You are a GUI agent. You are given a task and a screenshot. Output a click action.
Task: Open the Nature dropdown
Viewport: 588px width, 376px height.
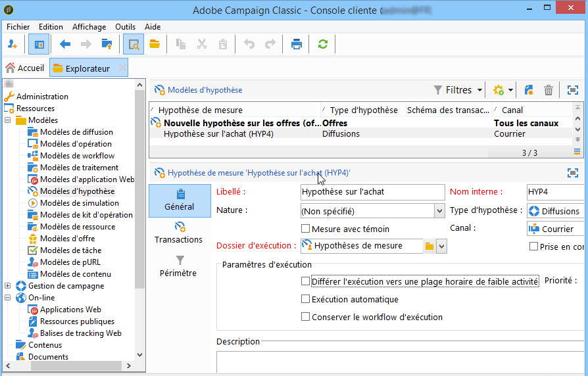click(439, 211)
